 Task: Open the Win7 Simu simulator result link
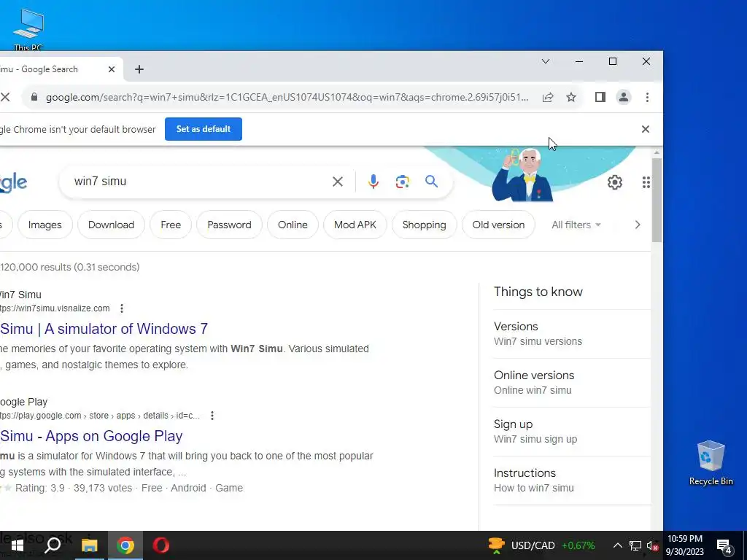tap(104, 329)
